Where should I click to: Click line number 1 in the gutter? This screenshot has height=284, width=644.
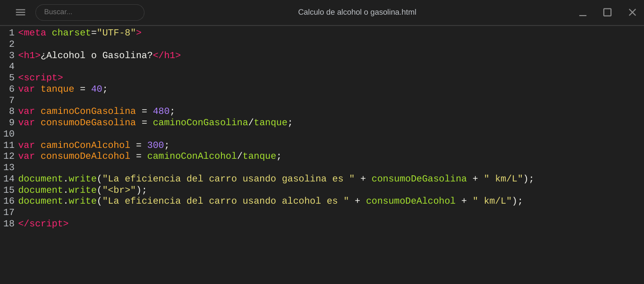pyautogui.click(x=11, y=33)
